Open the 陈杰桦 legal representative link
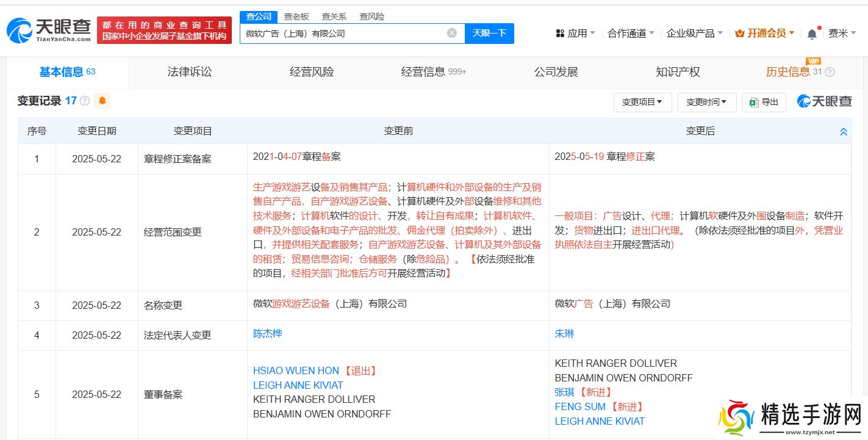 coord(267,334)
